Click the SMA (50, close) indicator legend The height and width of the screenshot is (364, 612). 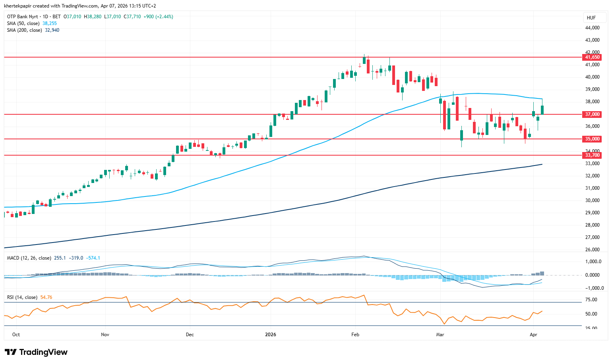pyautogui.click(x=23, y=23)
